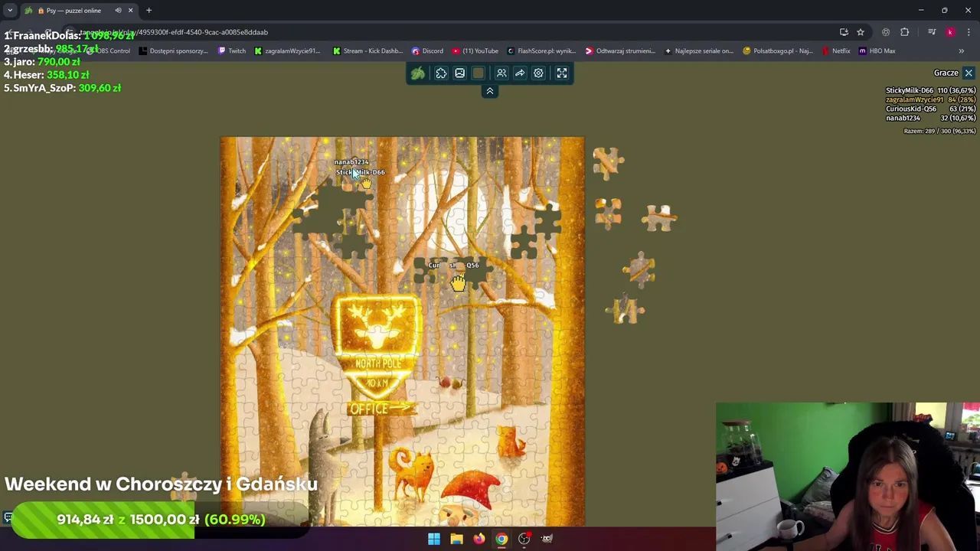This screenshot has height=551, width=980.
Task: Open Firefox from the taskbar
Action: click(479, 539)
